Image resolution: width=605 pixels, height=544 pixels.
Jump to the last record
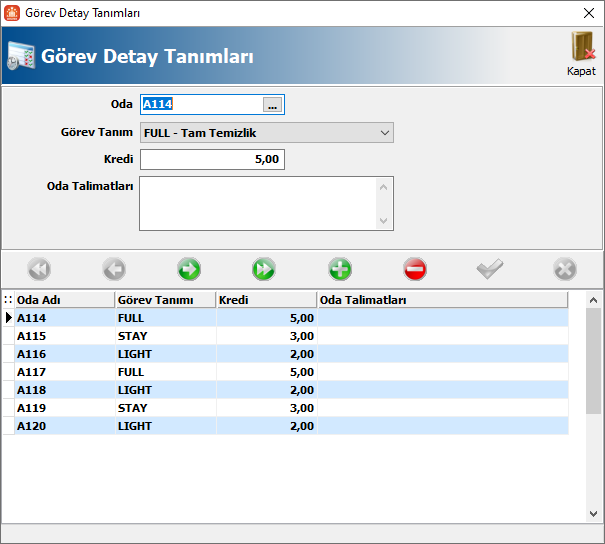(264, 269)
